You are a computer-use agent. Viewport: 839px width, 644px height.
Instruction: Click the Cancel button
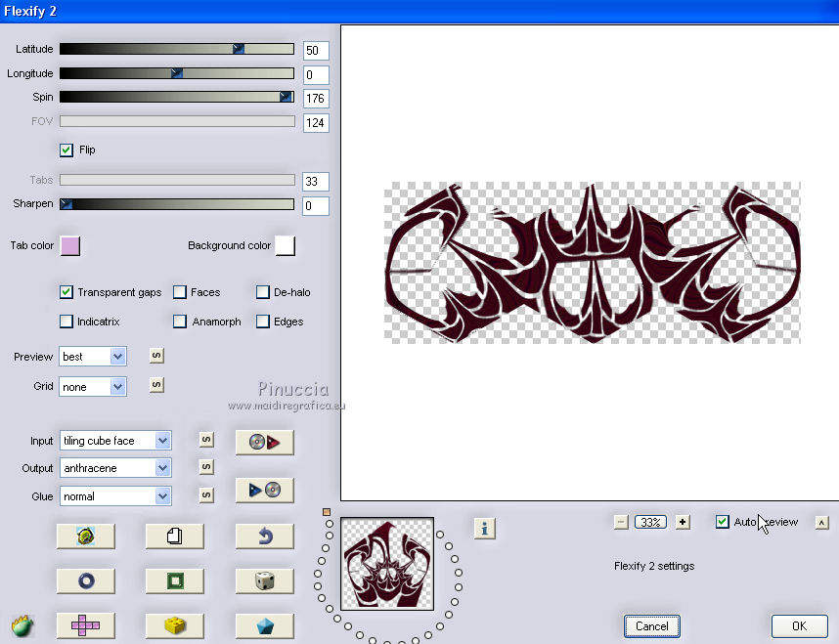tap(651, 626)
